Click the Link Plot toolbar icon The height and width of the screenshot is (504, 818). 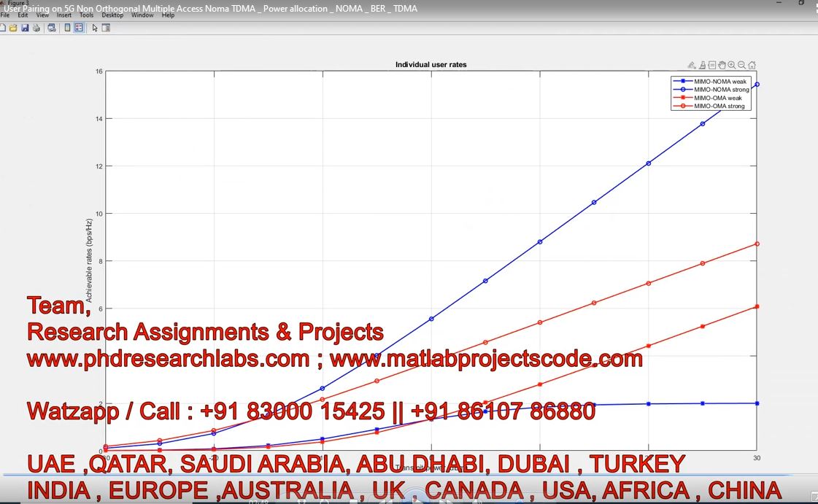52,28
